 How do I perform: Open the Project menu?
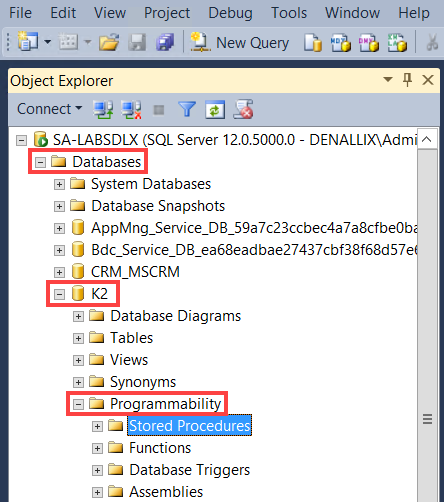[167, 13]
